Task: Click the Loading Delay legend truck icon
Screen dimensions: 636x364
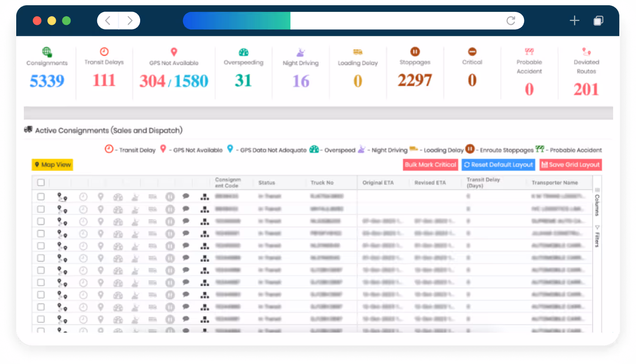Action: click(414, 149)
